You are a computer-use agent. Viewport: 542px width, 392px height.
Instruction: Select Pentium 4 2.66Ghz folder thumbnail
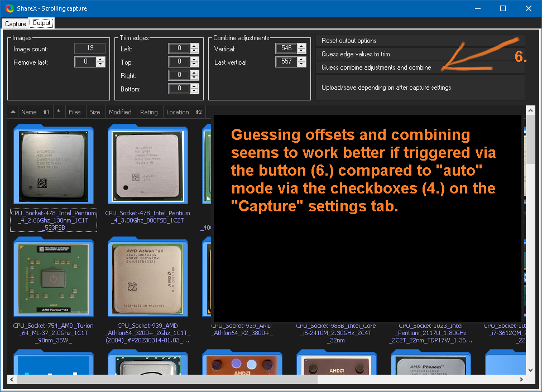tap(54, 164)
